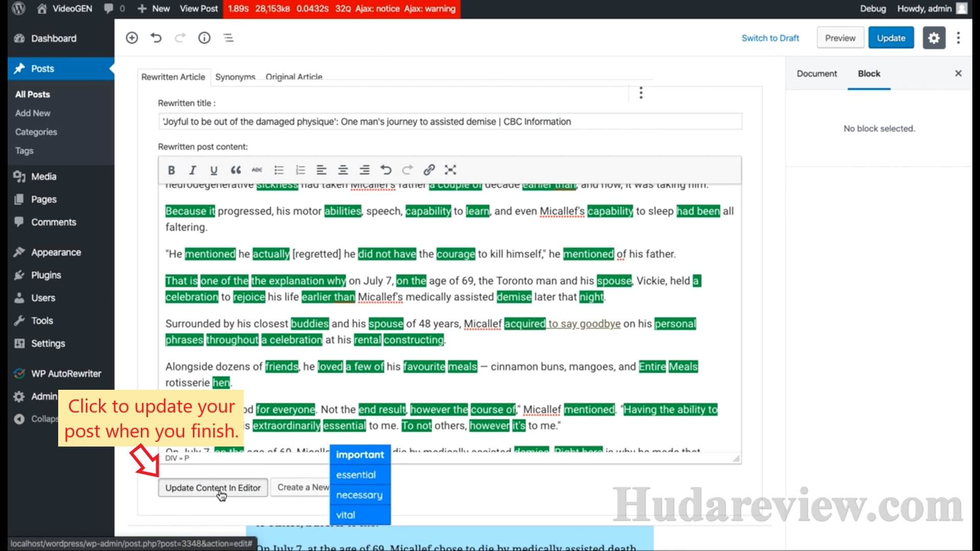Insert bulleted list
This screenshot has width=980, height=551.
(279, 170)
